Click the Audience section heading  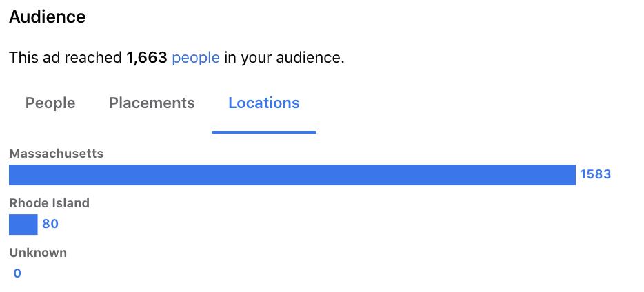coord(48,17)
